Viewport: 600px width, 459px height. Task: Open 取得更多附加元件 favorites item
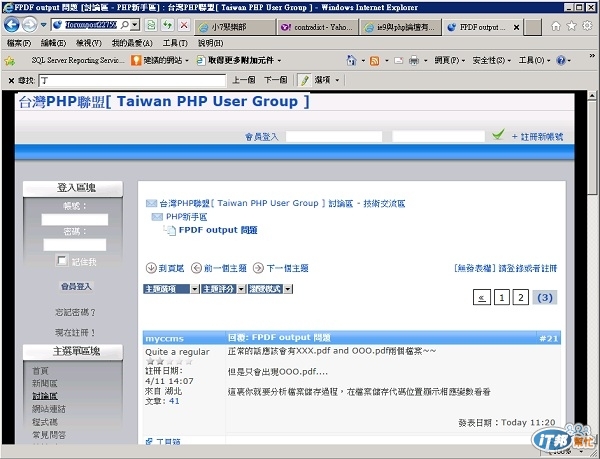click(239, 60)
